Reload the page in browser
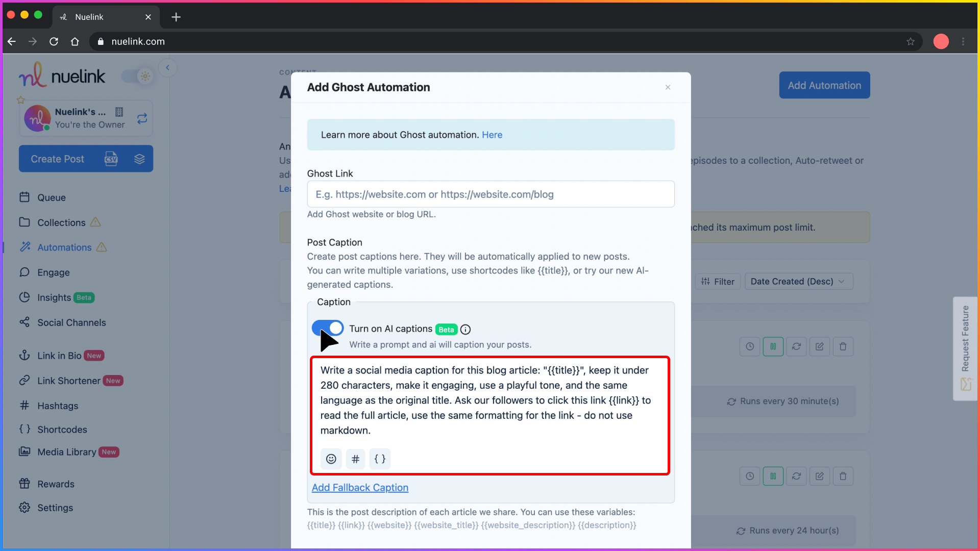980x551 pixels. point(54,41)
